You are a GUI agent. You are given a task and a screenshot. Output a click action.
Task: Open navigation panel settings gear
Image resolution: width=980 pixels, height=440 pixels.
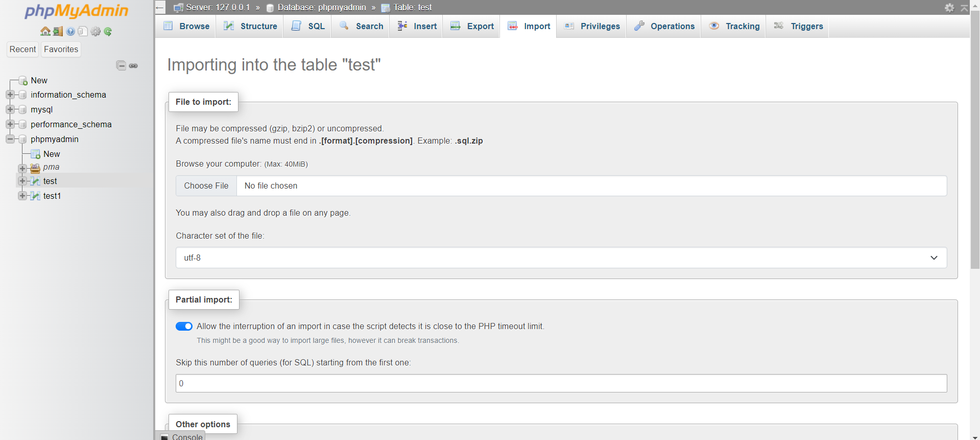pos(95,31)
